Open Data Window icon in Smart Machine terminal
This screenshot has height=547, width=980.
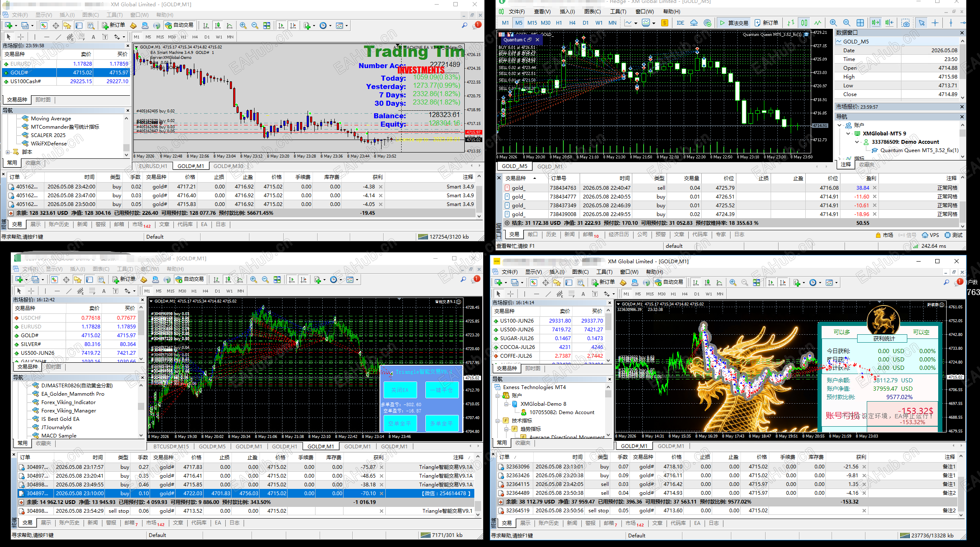(56, 26)
